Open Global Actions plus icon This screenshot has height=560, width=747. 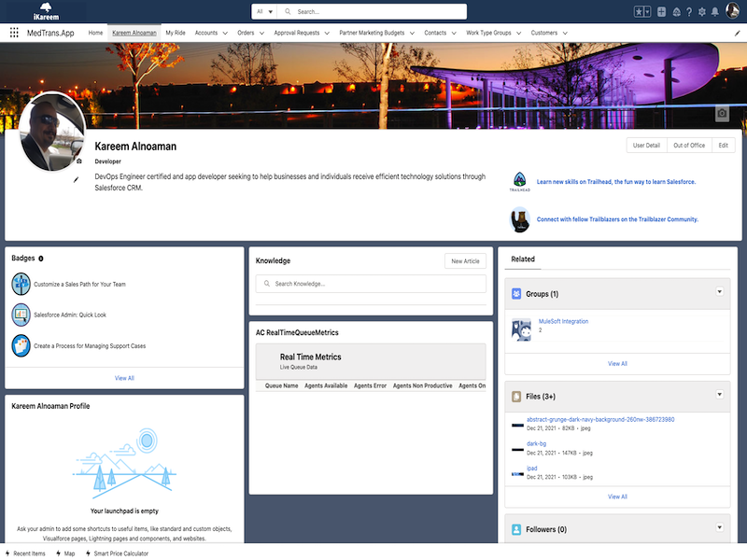coord(661,12)
